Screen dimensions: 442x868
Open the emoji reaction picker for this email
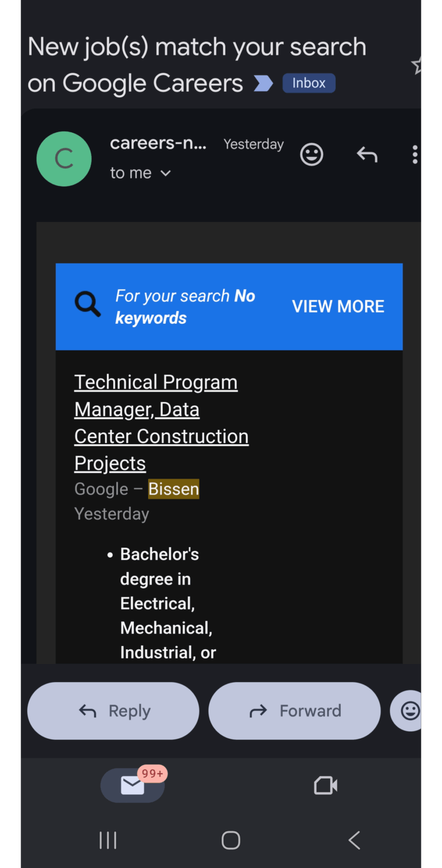coord(311,154)
